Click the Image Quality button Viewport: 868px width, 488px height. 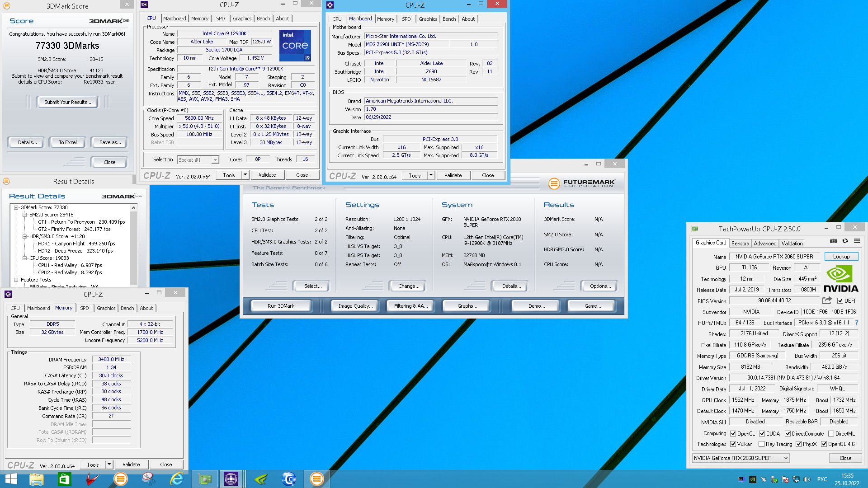[356, 306]
